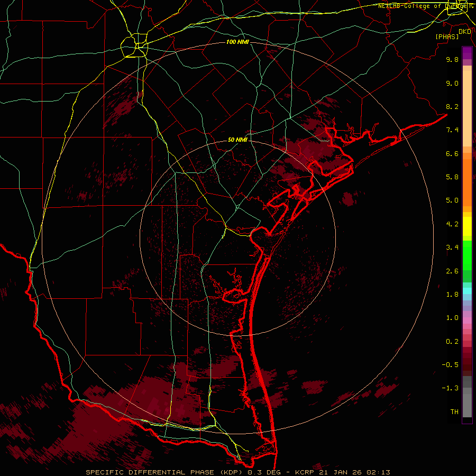Click the "TH" threshold label on the scale
The width and height of the screenshot is (476, 476).
coord(454,412)
